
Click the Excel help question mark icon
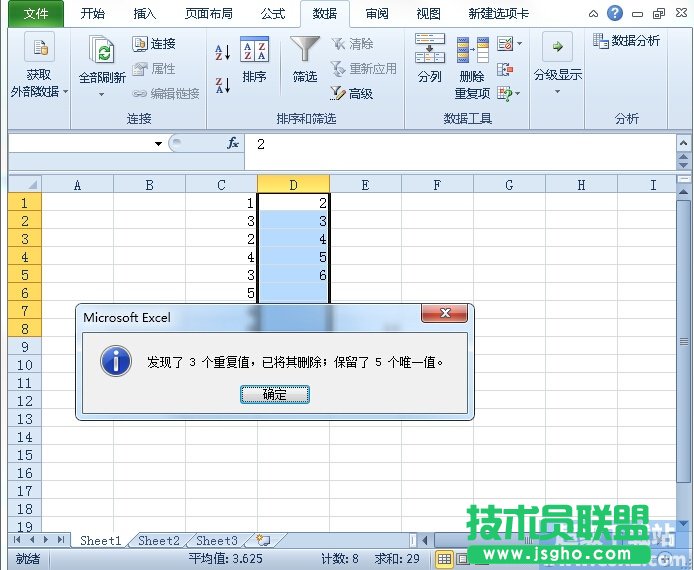[x=614, y=13]
